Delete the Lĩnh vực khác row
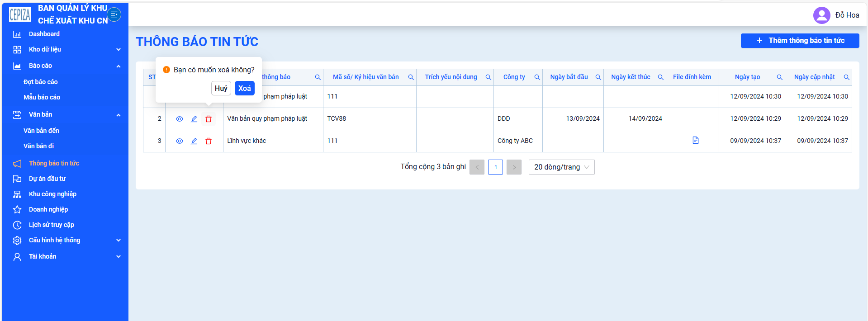The height and width of the screenshot is (321, 868). click(209, 141)
